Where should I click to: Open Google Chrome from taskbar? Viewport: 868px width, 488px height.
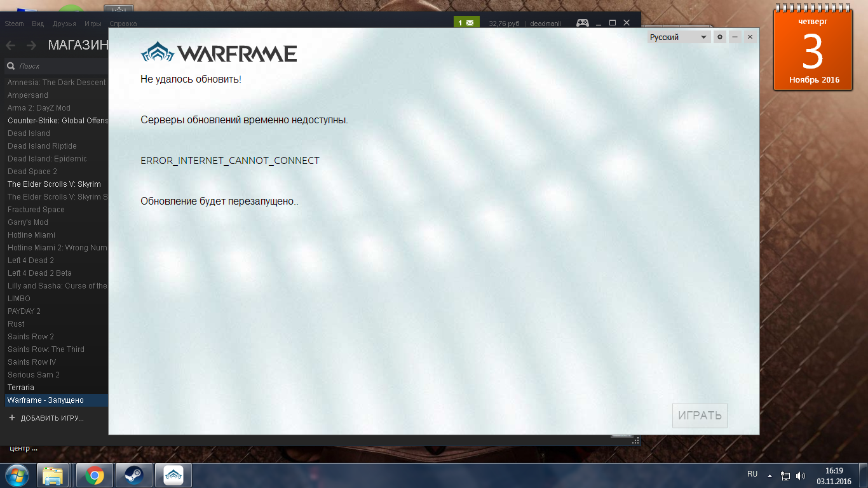(95, 475)
